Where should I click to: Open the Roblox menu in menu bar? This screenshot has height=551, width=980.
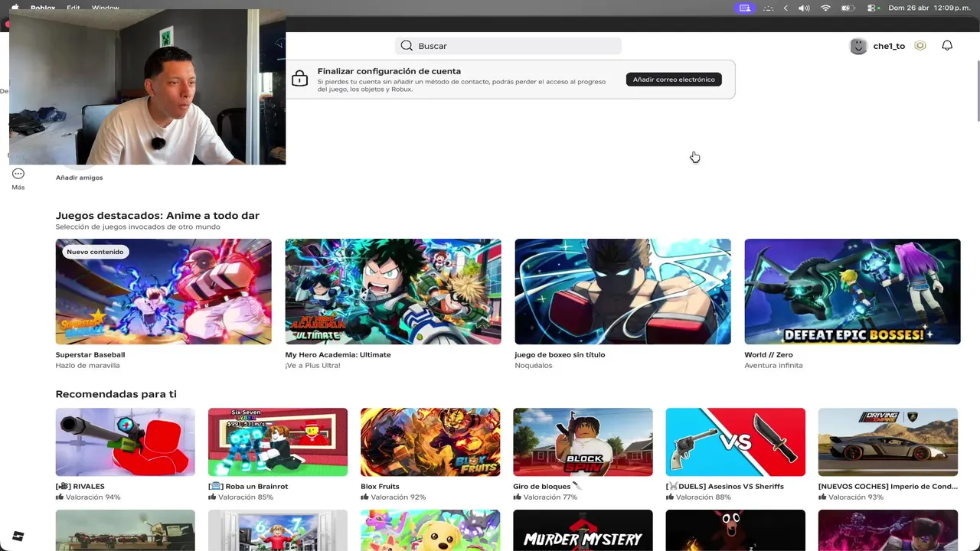(x=43, y=8)
